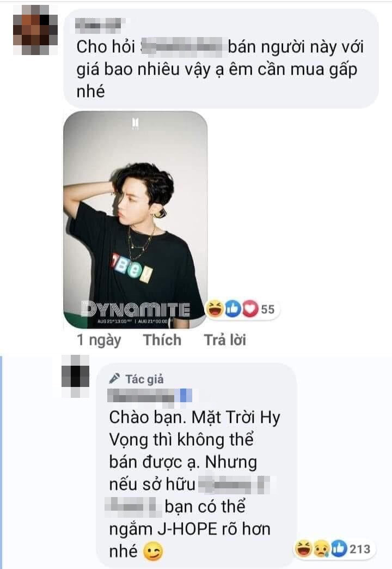Screen dimensions: 392x569
Task: Open the 213 reactions count
Action: [360, 549]
